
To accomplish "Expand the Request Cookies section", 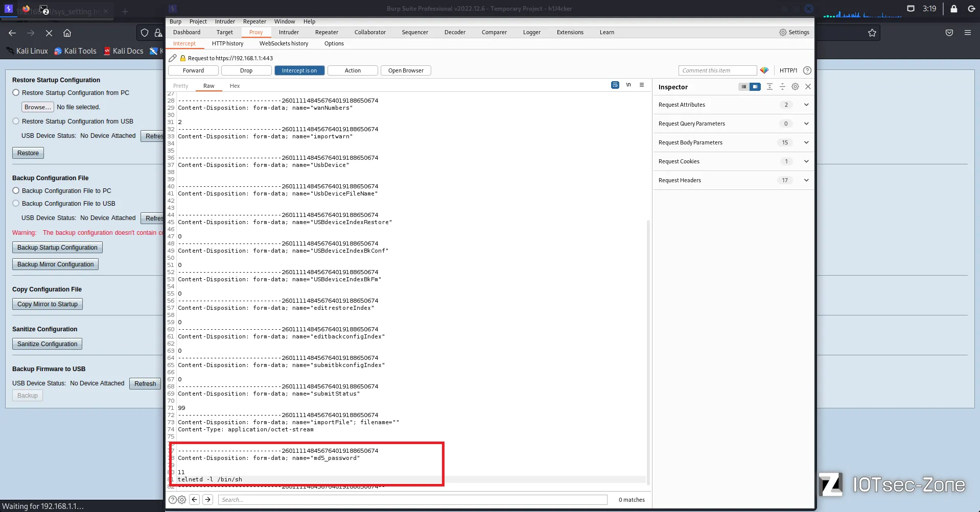I will coord(733,161).
